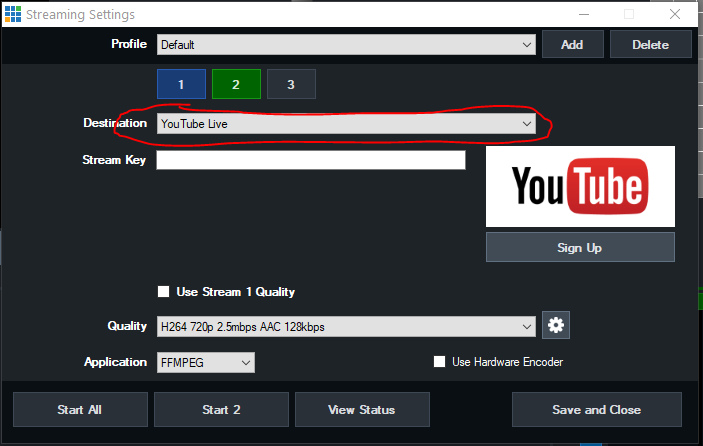Click the Start 2 button

pos(221,409)
